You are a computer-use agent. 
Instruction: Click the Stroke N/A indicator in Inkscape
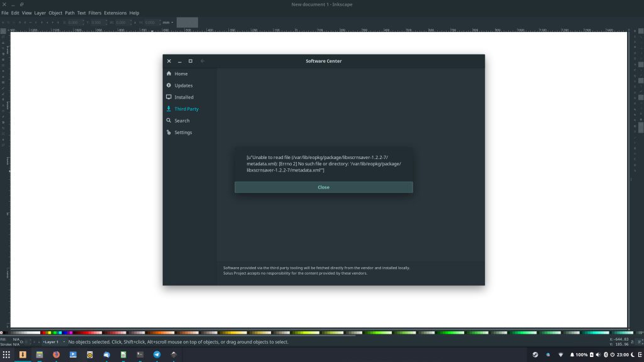pyautogui.click(x=10, y=344)
